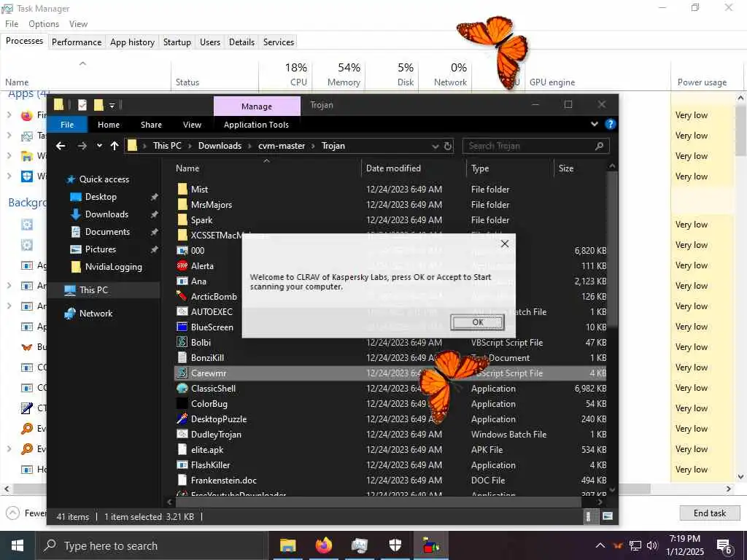Image resolution: width=747 pixels, height=560 pixels.
Task: Sort files by Date modified column
Action: click(x=393, y=168)
